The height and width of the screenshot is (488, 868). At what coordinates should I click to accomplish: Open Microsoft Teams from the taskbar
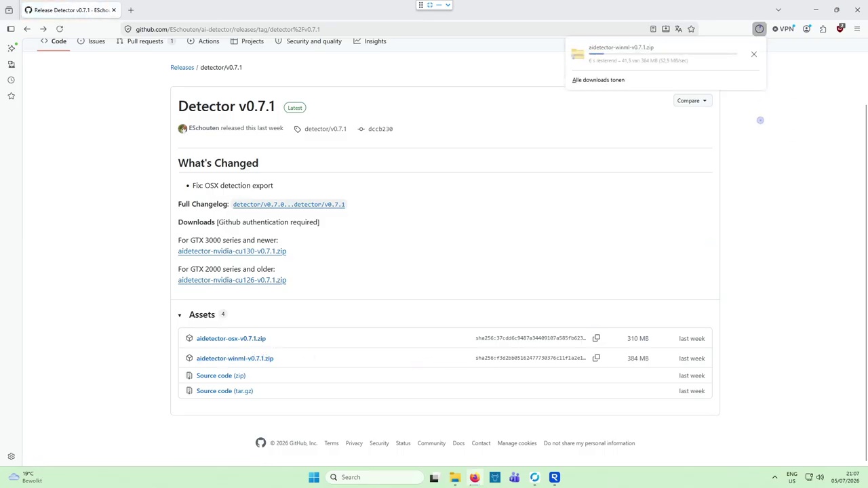(x=515, y=477)
